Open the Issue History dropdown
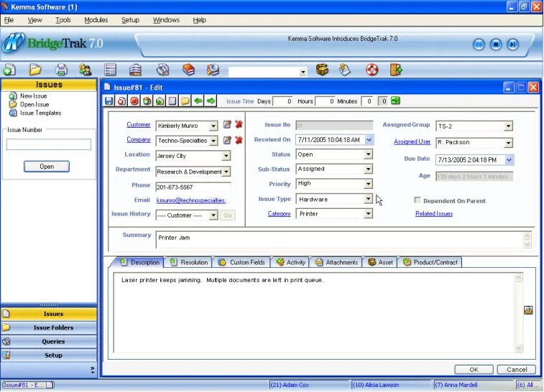Screen dimensions: 544x392 213,215
